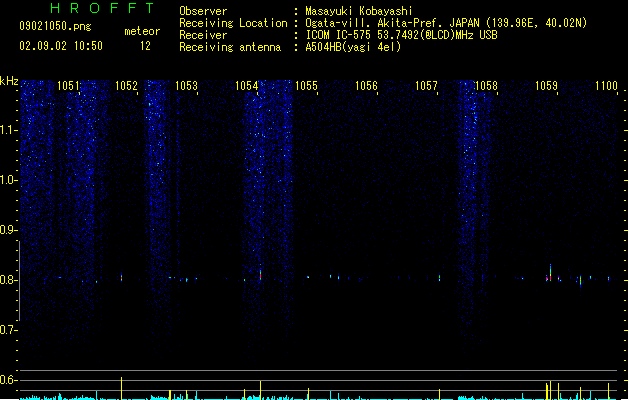This screenshot has height=400, width=629.
Task: Click the 1.1 kHz axis label
Action: 8,130
